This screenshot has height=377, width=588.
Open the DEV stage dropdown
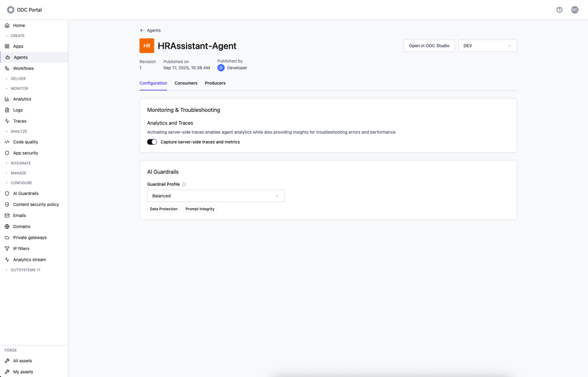pyautogui.click(x=488, y=46)
